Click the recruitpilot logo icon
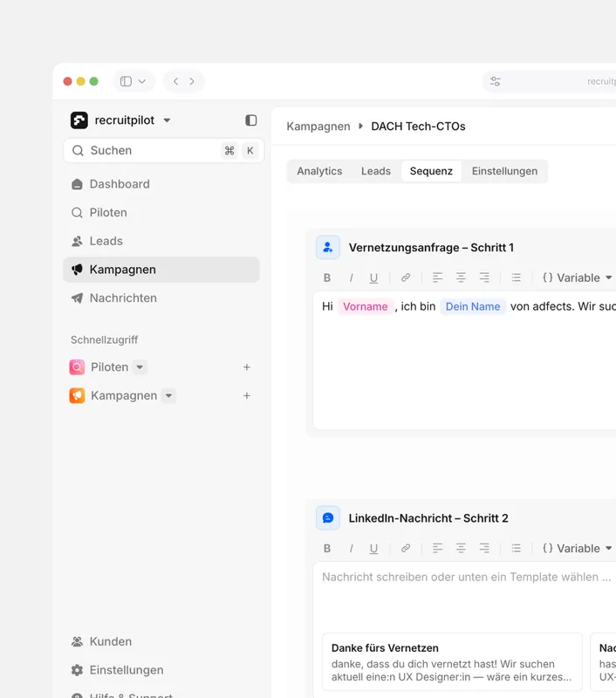The height and width of the screenshot is (698, 616). pos(79,120)
